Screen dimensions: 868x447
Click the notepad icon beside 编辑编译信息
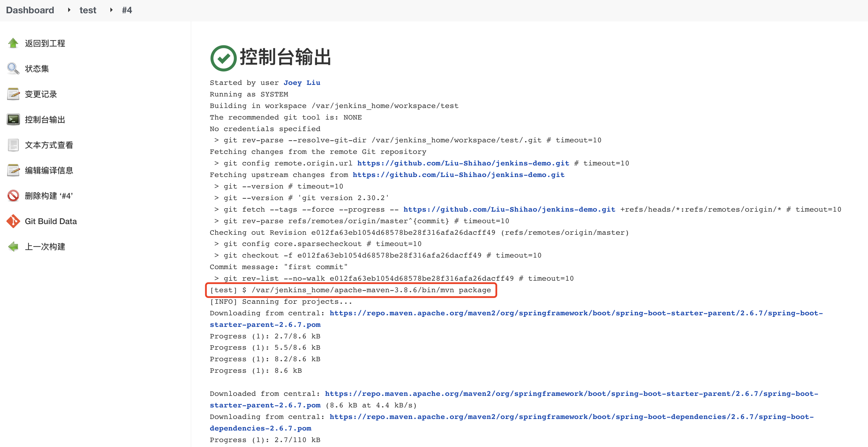pyautogui.click(x=13, y=170)
